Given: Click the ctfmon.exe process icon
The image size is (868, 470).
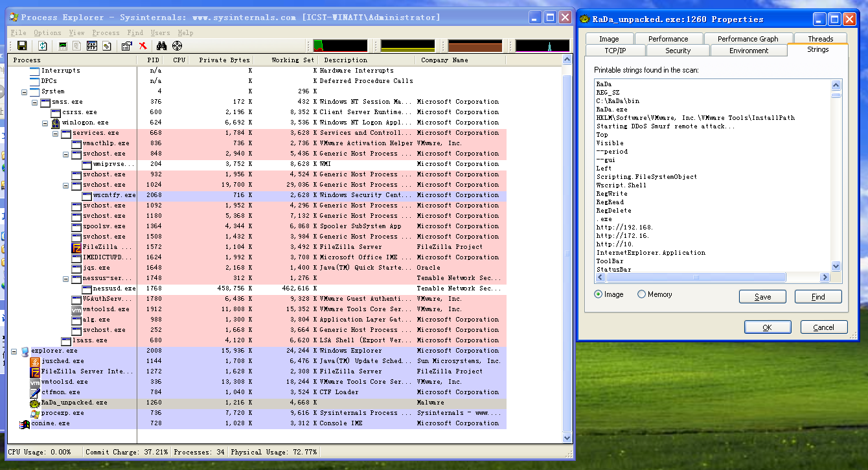Looking at the screenshot, I should [x=35, y=392].
